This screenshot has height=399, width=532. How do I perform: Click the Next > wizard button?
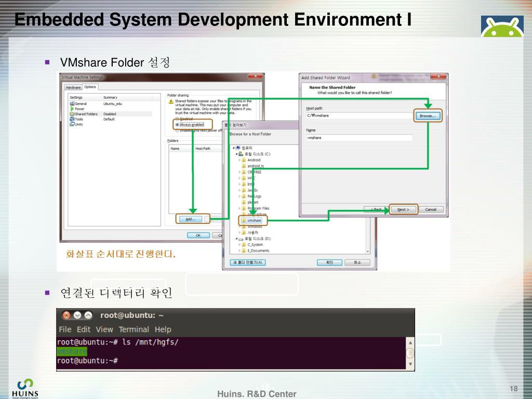coord(403,209)
